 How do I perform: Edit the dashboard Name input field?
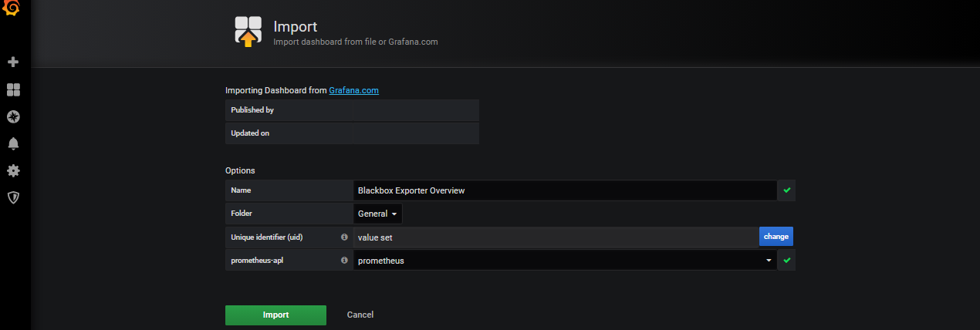[565, 190]
